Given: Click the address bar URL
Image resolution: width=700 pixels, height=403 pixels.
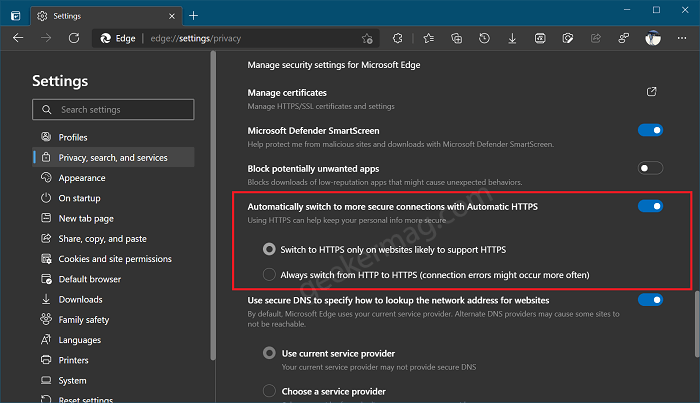Looking at the screenshot, I should (196, 38).
